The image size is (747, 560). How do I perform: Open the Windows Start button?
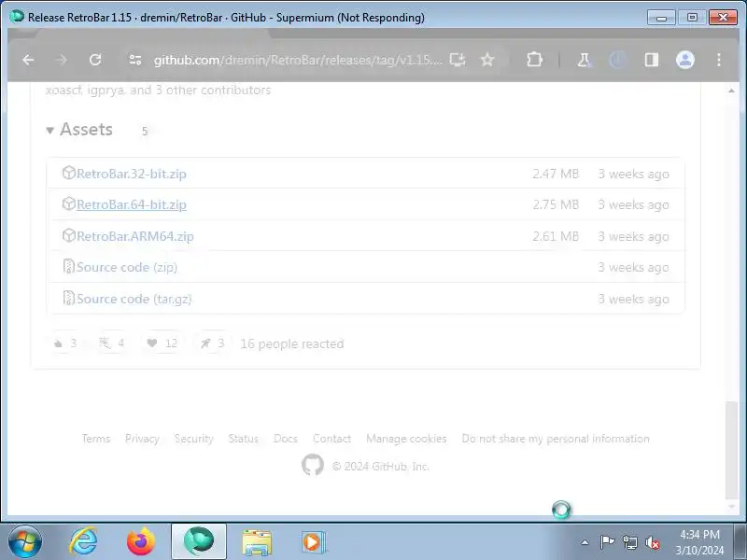(24, 542)
